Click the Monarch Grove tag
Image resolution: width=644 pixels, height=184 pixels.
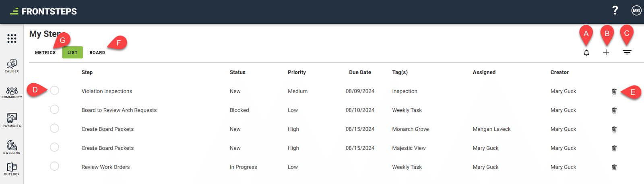pyautogui.click(x=411, y=129)
